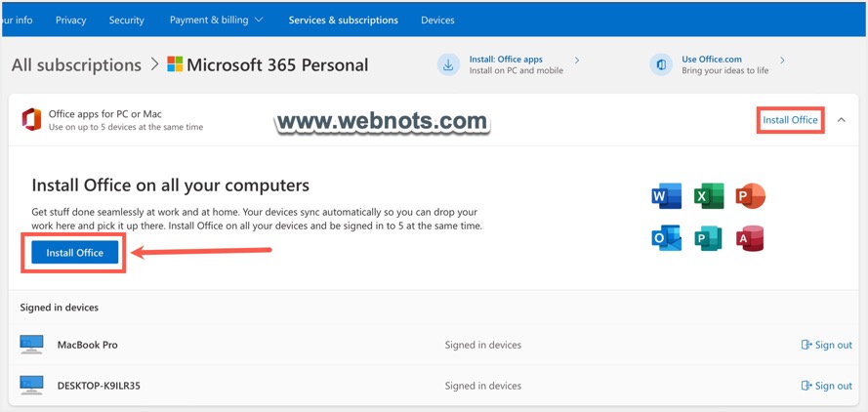
Task: Click the Microsoft four-color logo
Action: tap(175, 64)
